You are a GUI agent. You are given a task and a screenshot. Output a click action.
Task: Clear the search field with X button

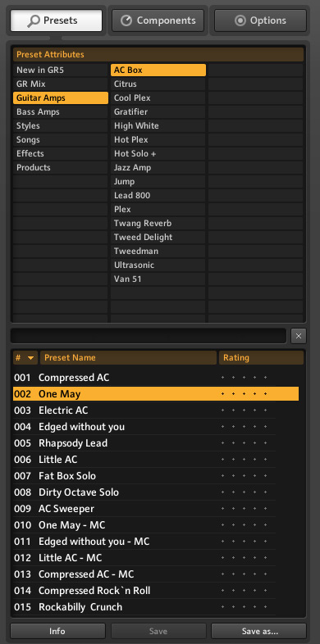coord(299,336)
